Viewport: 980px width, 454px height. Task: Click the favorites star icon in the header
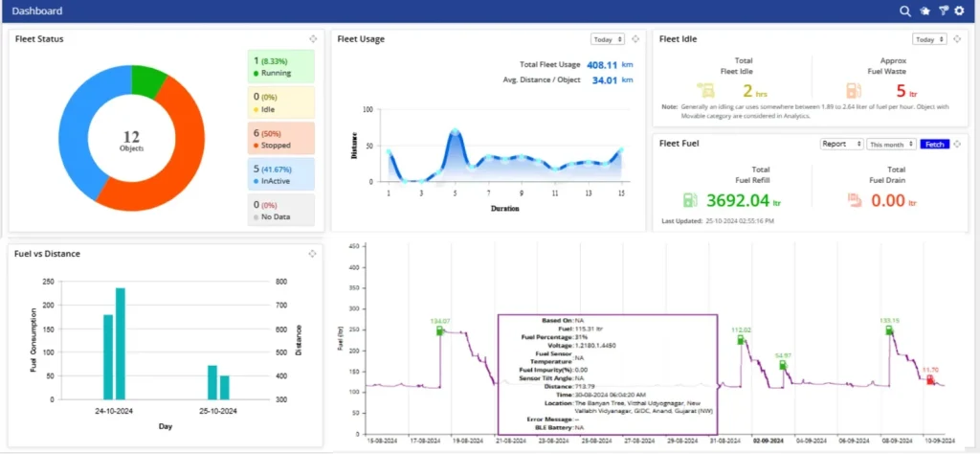(925, 11)
